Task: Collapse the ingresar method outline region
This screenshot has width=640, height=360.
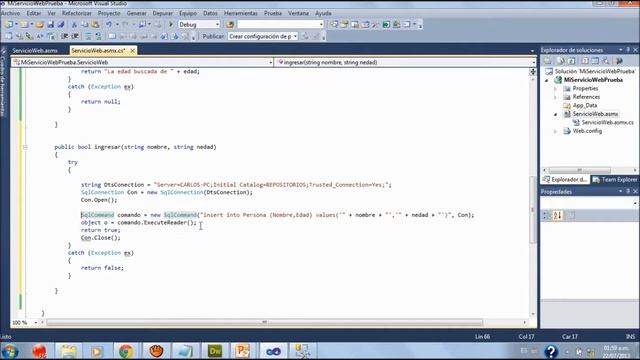Action: (25, 147)
